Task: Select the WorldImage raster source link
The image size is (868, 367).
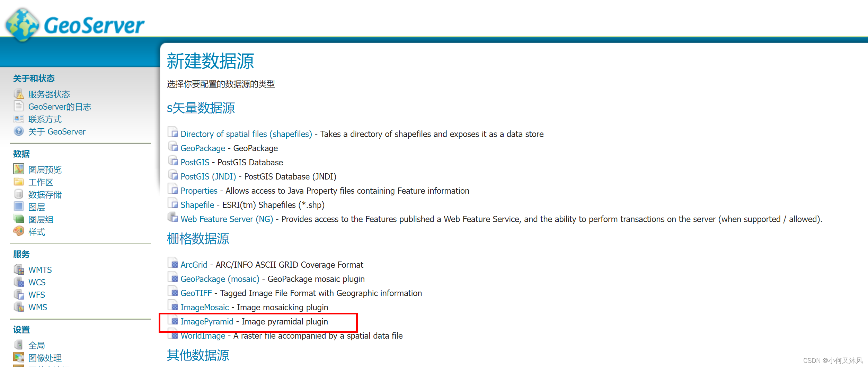Action: tap(203, 336)
